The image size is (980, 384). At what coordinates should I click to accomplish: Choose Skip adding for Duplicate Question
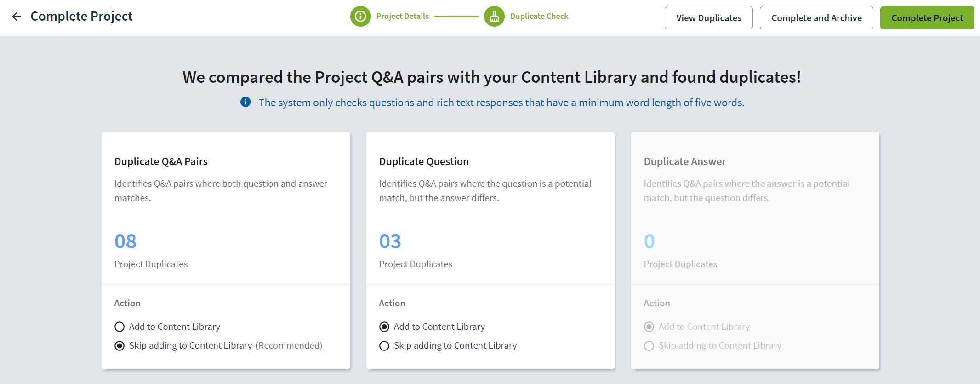point(384,346)
